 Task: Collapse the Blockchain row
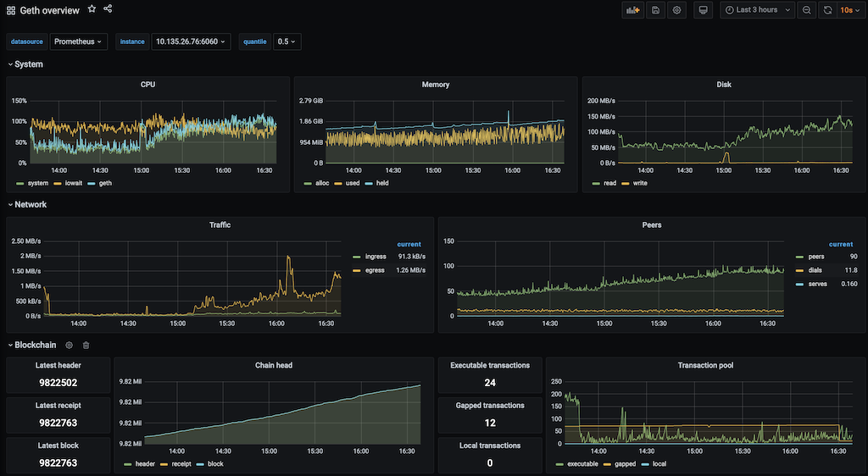(x=32, y=345)
